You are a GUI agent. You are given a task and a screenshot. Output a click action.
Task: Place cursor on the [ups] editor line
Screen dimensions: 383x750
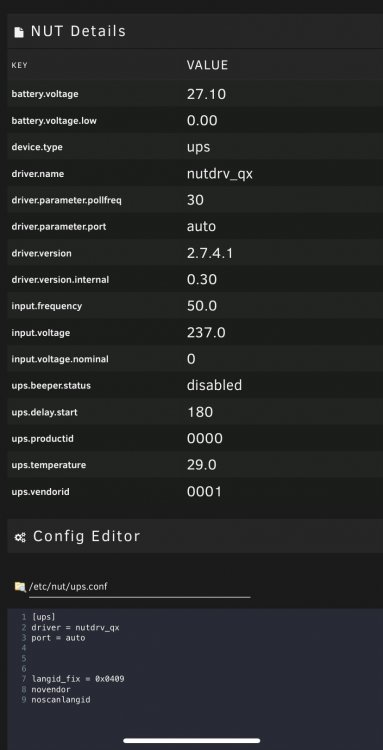[44, 617]
